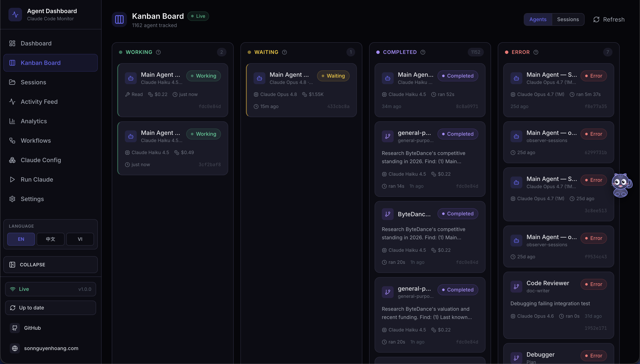Collapse the sidebar
This screenshot has height=364, width=640.
(51, 264)
